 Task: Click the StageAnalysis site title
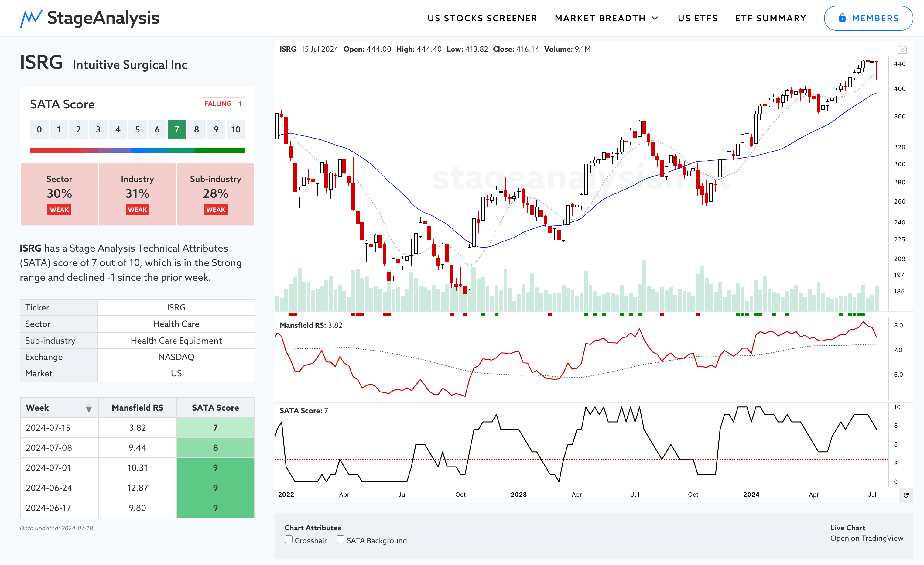(x=103, y=18)
